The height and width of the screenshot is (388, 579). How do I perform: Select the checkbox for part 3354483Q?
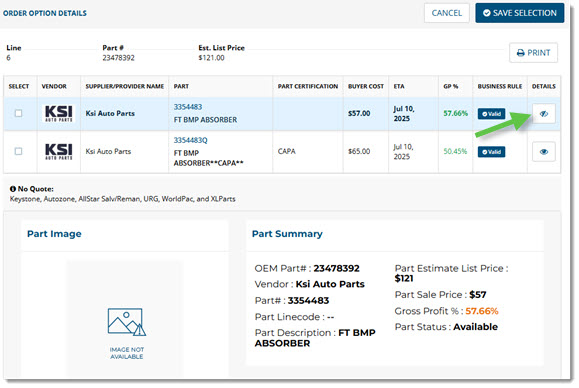coord(18,152)
